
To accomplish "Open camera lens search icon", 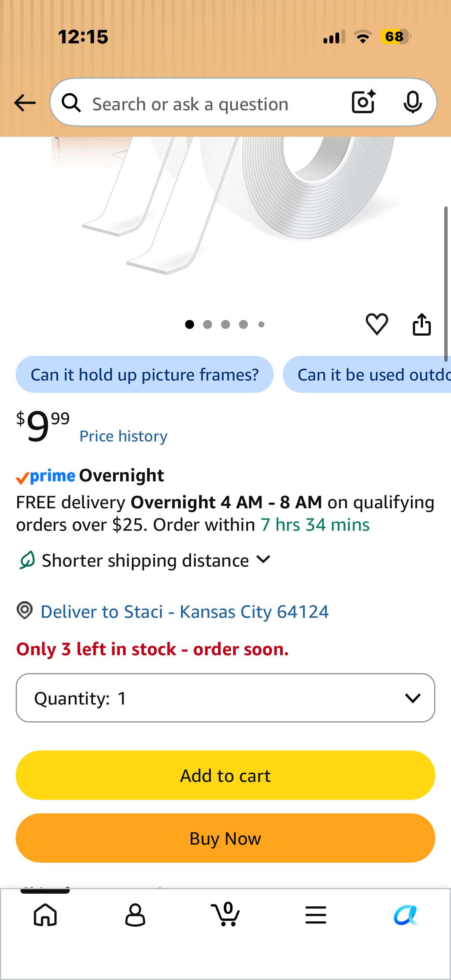I will coord(363,102).
